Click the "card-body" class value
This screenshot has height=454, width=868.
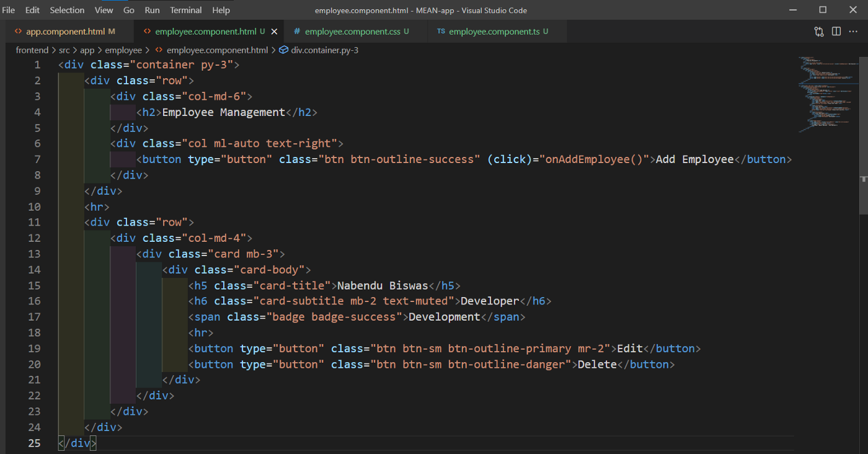[269, 270]
